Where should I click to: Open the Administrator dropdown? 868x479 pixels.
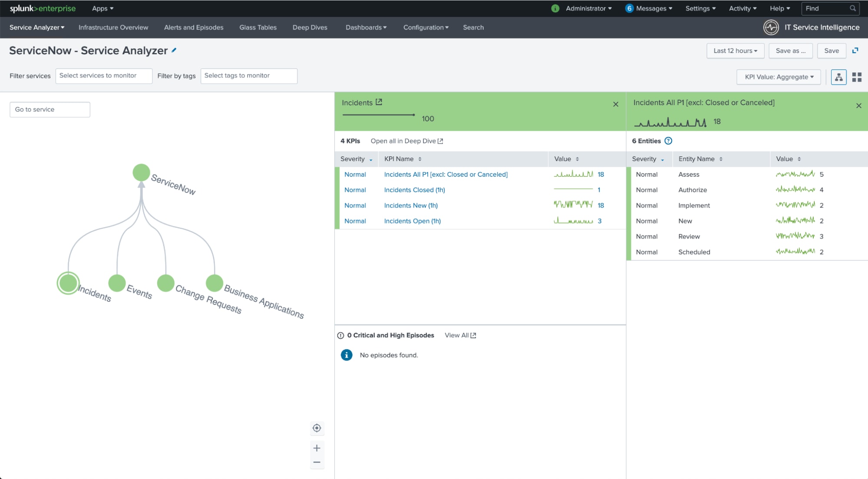coord(588,8)
